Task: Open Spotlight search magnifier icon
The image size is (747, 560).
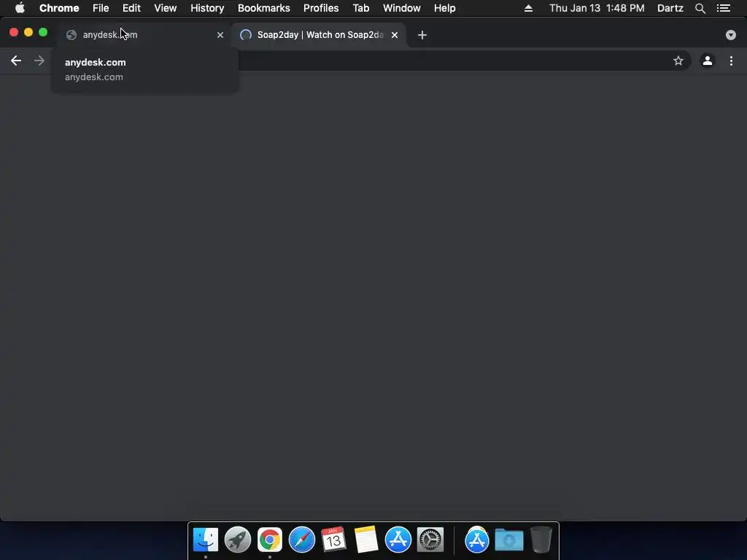Action: 700,8
